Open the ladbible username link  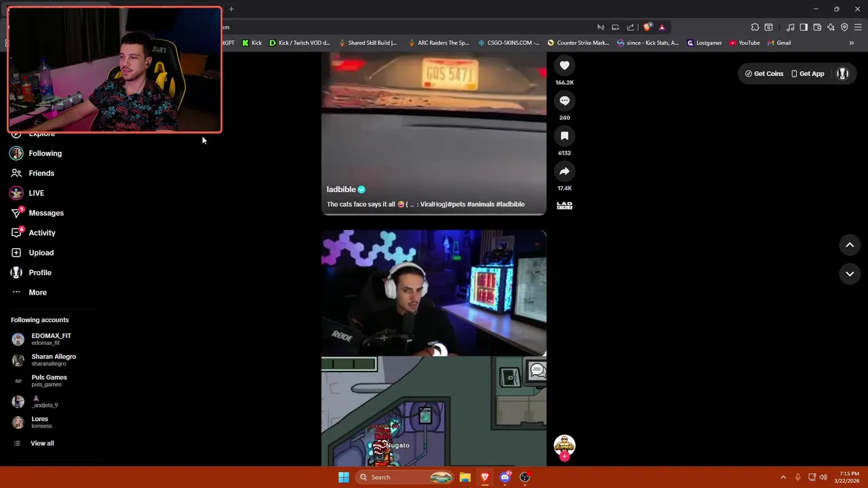tap(341, 190)
